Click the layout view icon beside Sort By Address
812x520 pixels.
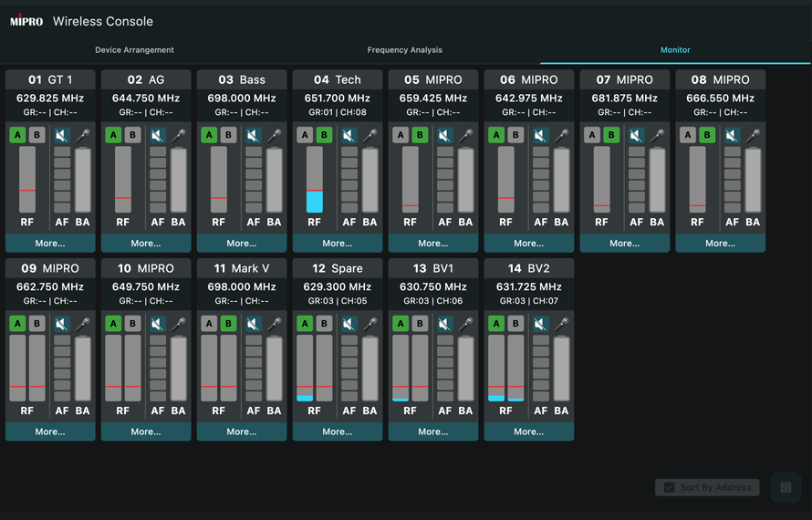[786, 487]
